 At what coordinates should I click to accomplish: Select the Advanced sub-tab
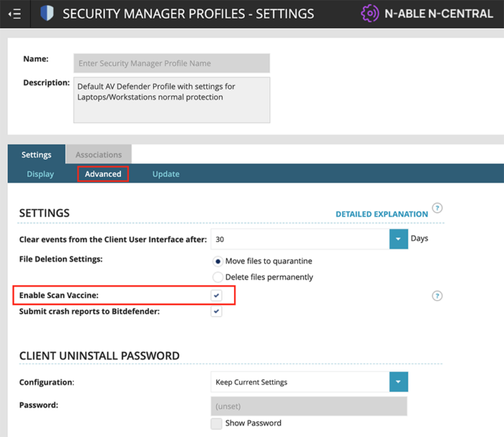[103, 174]
